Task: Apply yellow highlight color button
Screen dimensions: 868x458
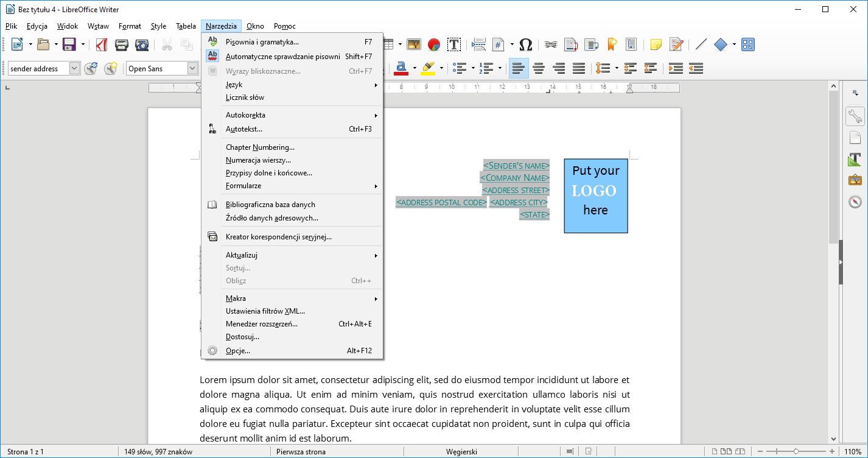Action: click(x=428, y=69)
